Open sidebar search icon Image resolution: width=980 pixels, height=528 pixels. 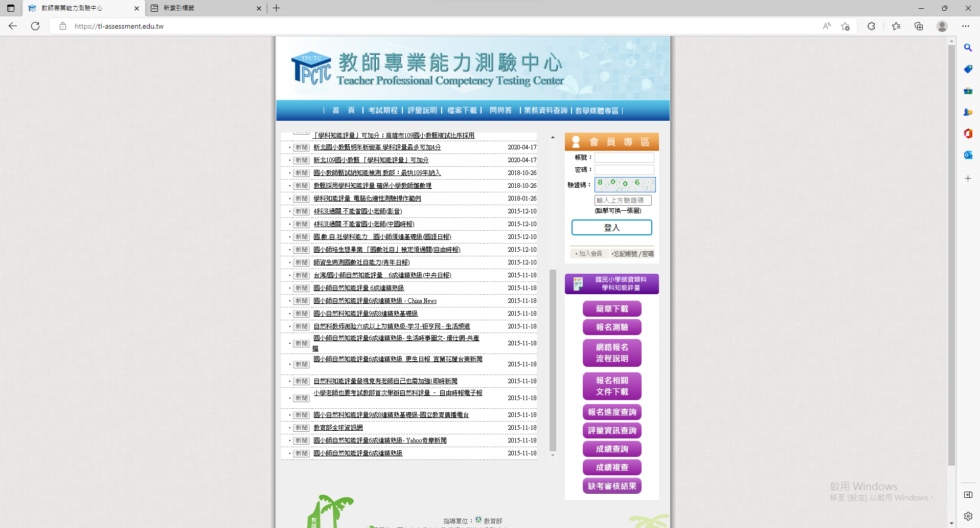click(968, 48)
